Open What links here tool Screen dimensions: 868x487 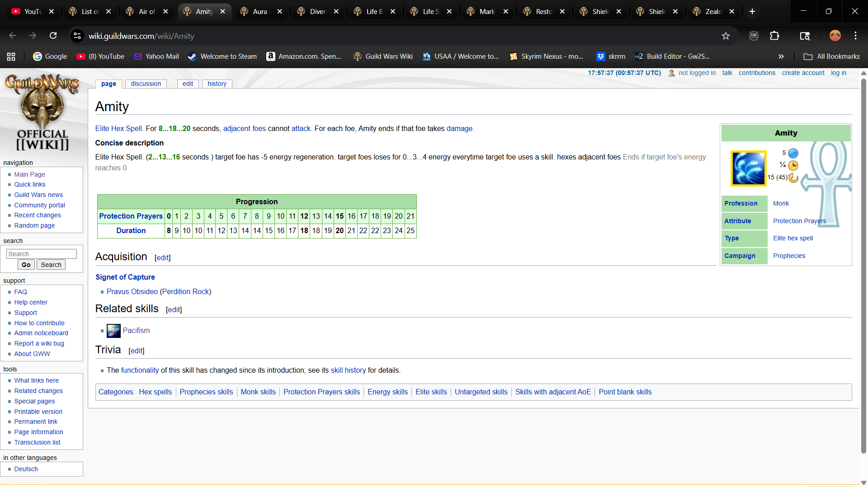click(x=36, y=380)
